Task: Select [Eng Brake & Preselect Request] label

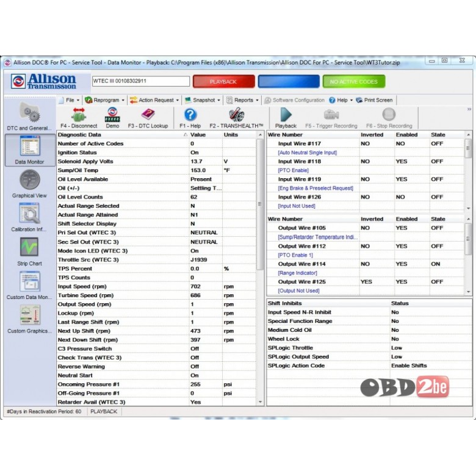Action: click(316, 188)
